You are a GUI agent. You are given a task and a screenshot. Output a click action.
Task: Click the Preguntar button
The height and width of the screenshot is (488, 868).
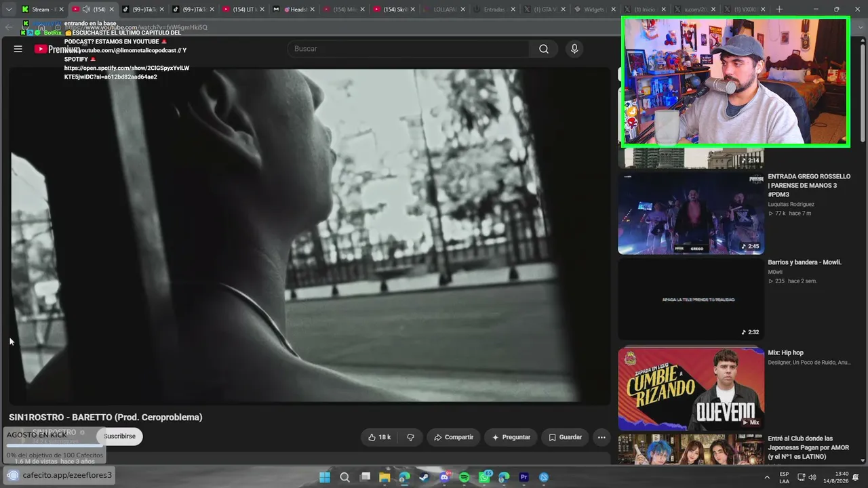[x=511, y=437]
